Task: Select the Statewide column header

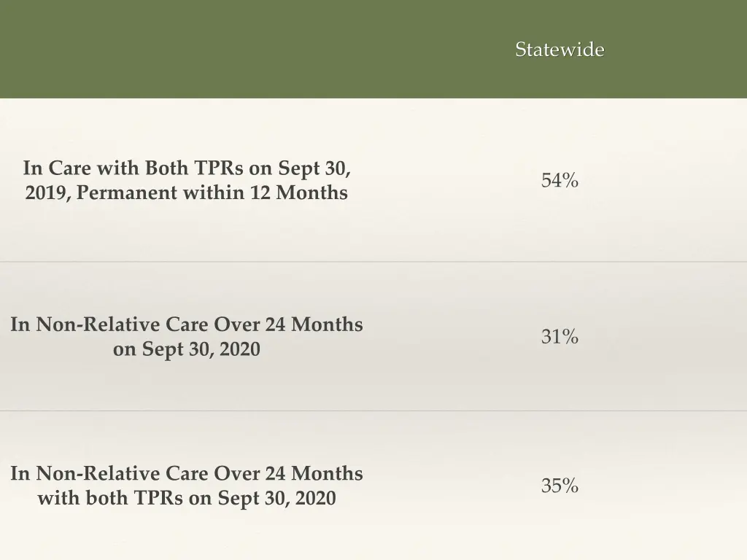Action: point(560,50)
